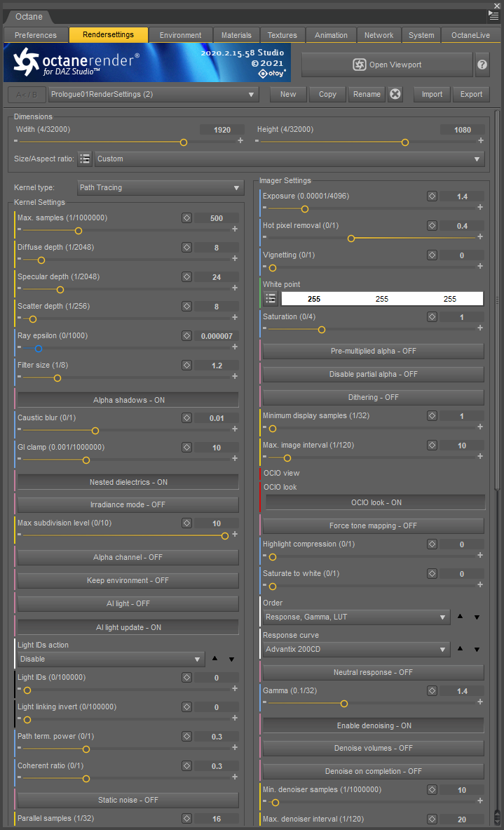Click the Copy preset button

pos(327,94)
